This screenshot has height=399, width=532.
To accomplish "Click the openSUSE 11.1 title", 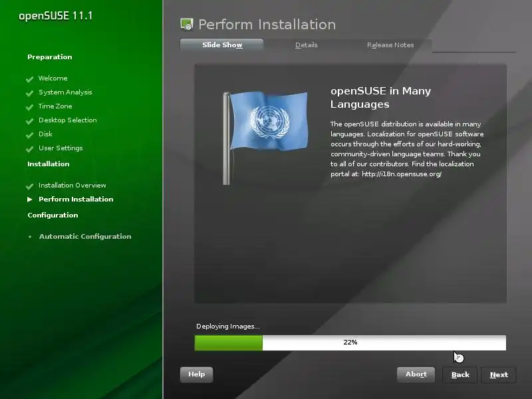I will click(x=56, y=16).
